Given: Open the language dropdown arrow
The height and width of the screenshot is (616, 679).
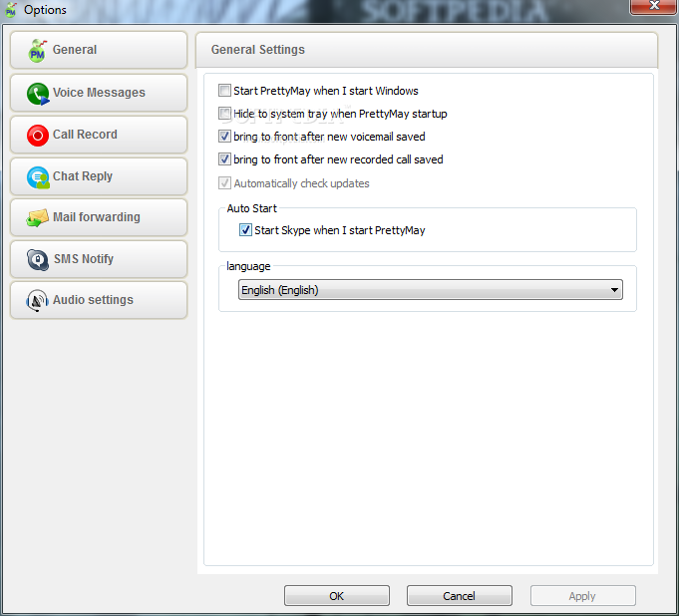Looking at the screenshot, I should (x=614, y=290).
